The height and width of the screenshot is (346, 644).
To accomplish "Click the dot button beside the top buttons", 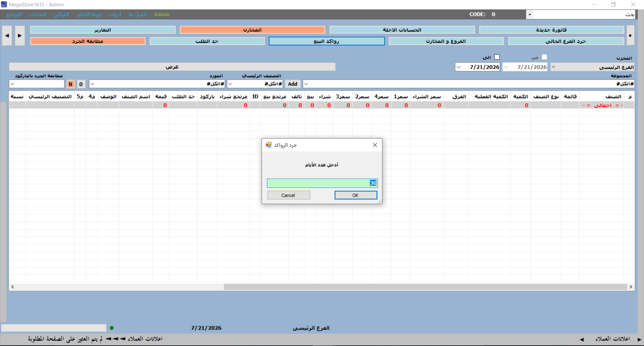I will [630, 36].
